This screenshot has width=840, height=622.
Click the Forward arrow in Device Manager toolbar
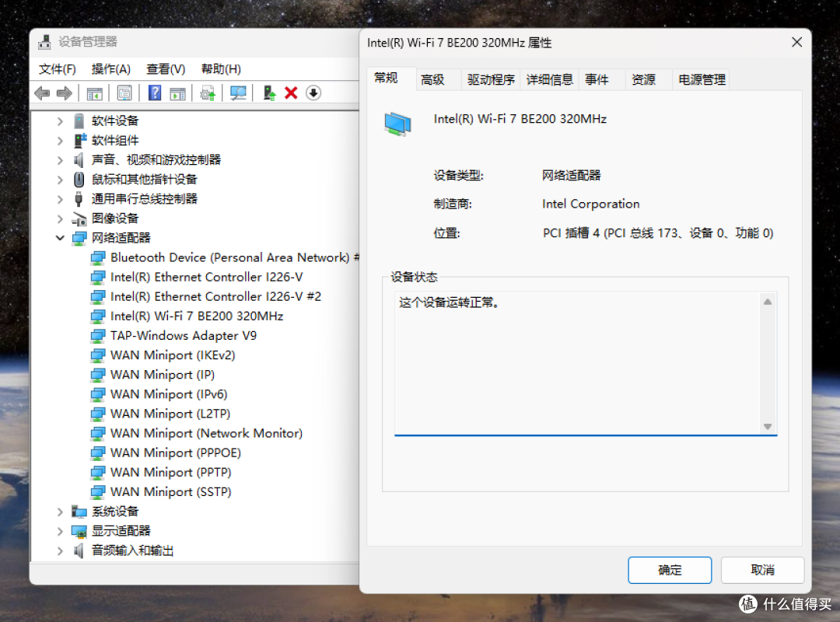pyautogui.click(x=65, y=93)
